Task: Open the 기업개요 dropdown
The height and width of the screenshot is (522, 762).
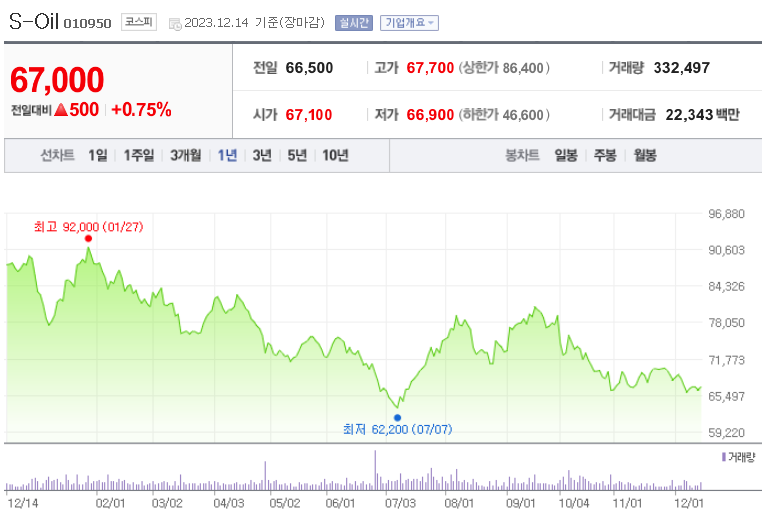Action: [x=409, y=23]
